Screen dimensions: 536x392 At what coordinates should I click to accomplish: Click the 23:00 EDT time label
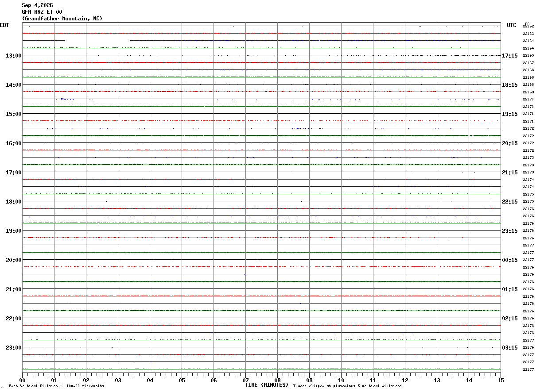click(x=13, y=347)
